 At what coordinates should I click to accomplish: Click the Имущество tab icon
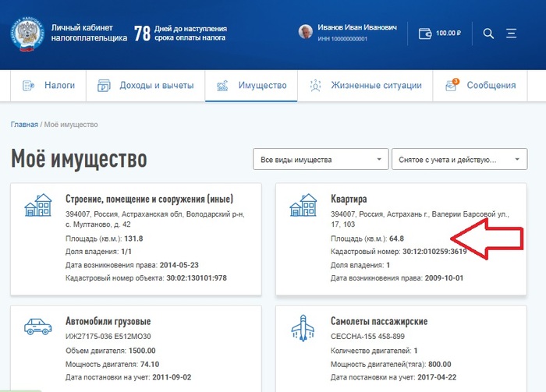coord(222,85)
